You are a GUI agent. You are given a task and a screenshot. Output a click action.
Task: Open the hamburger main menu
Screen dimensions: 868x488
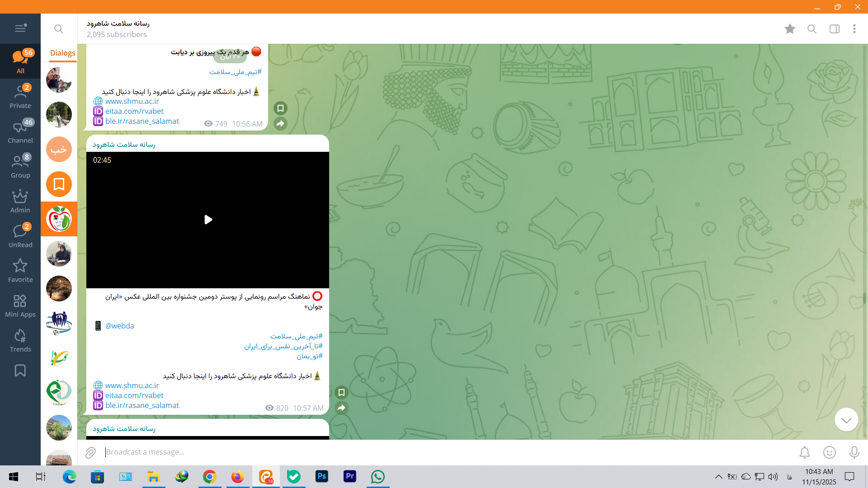tap(20, 28)
